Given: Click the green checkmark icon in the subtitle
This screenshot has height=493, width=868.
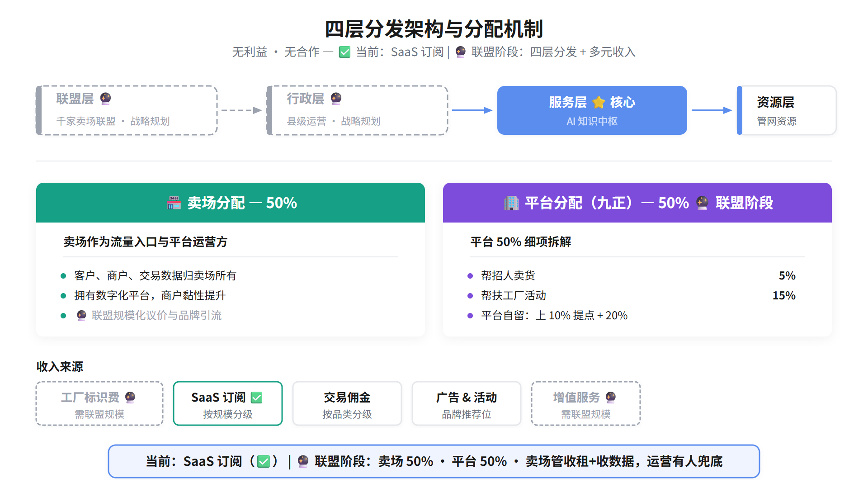Looking at the screenshot, I should point(344,52).
